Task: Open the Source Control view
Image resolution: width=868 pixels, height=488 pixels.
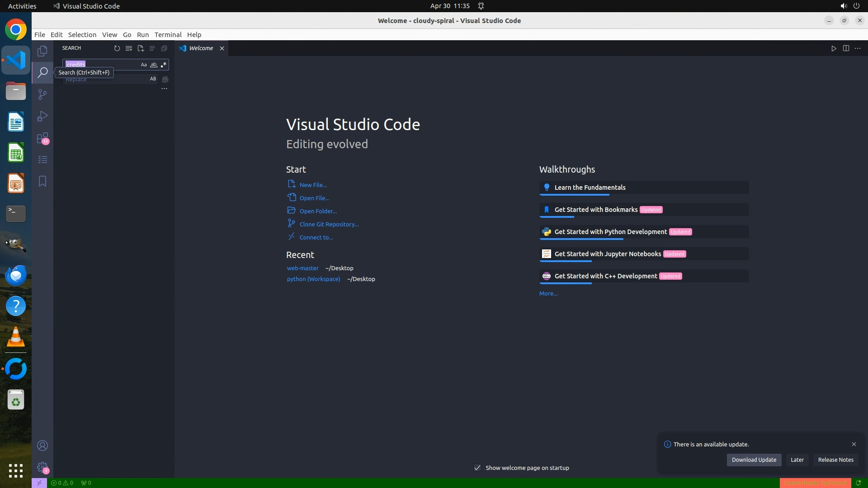Action: click(42, 94)
